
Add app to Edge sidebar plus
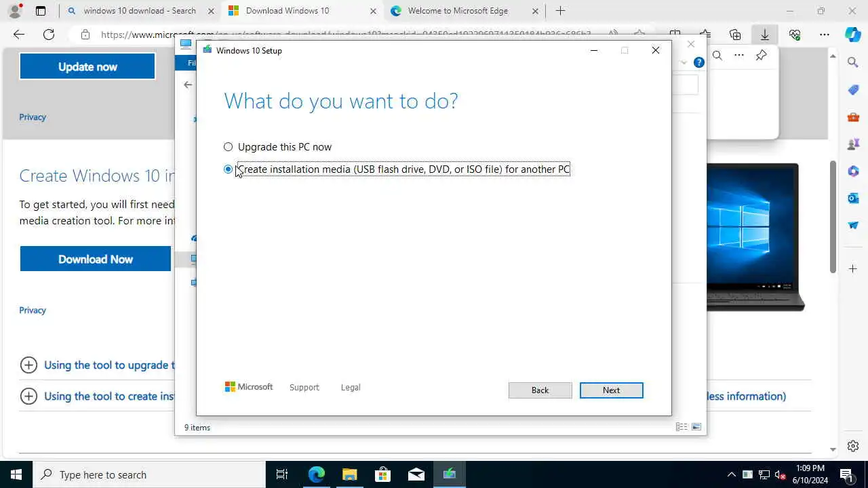853,269
